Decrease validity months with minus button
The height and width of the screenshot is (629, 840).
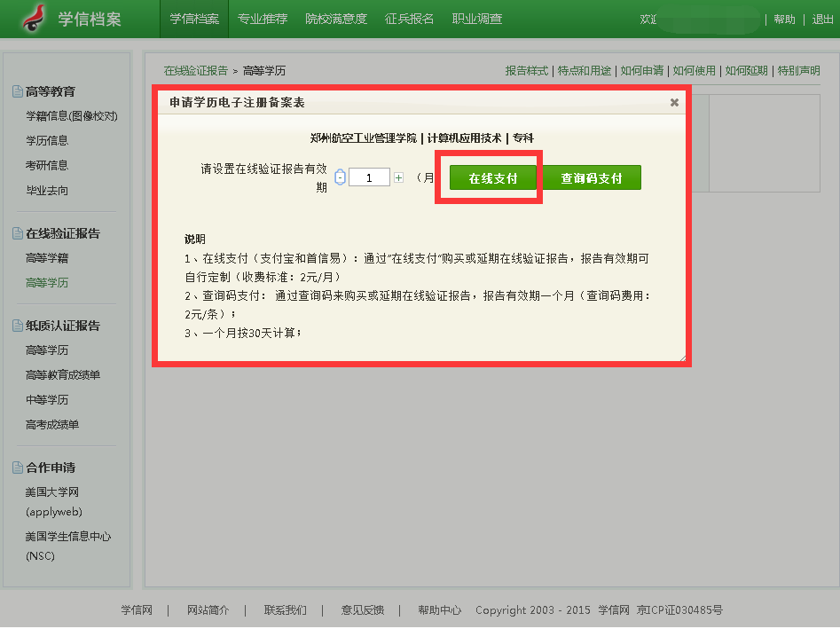(x=340, y=177)
